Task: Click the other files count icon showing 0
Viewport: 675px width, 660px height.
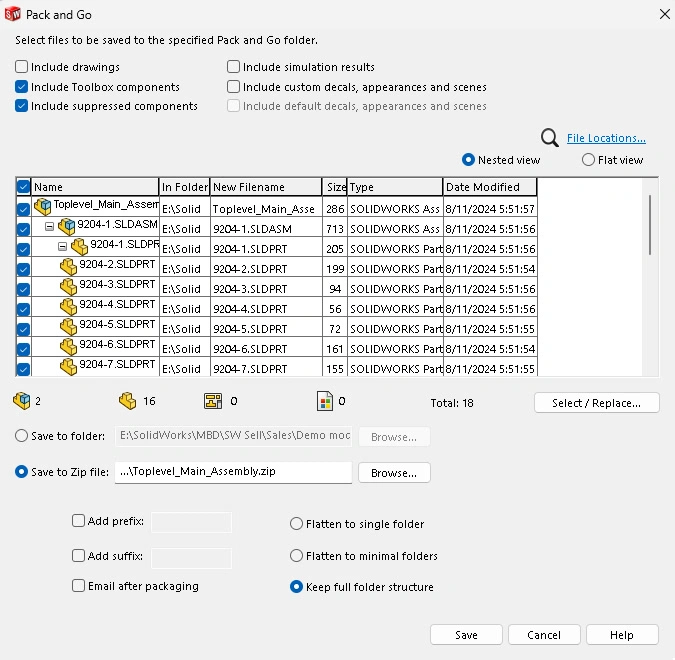Action: [x=325, y=401]
